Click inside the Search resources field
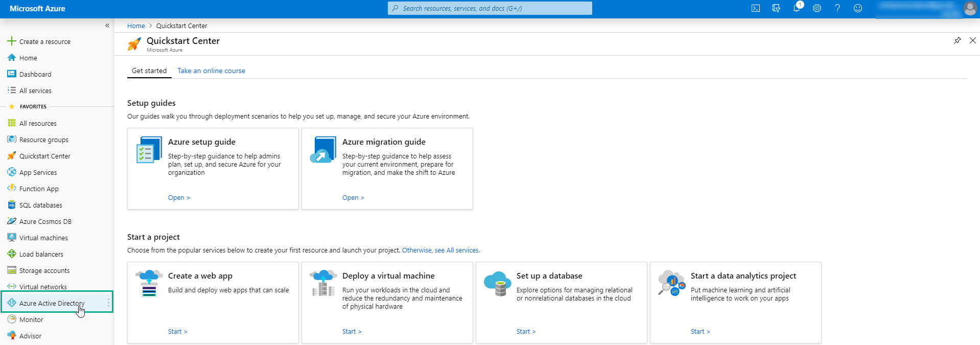This screenshot has width=980, height=345. pos(490,8)
